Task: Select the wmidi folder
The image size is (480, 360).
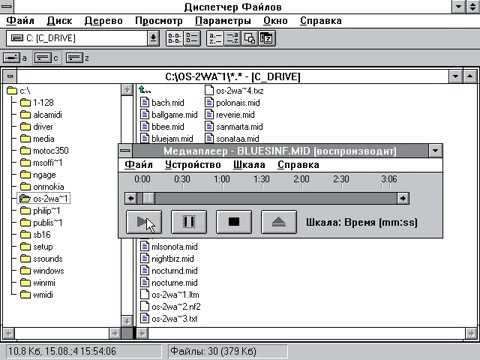Action: coord(36,295)
